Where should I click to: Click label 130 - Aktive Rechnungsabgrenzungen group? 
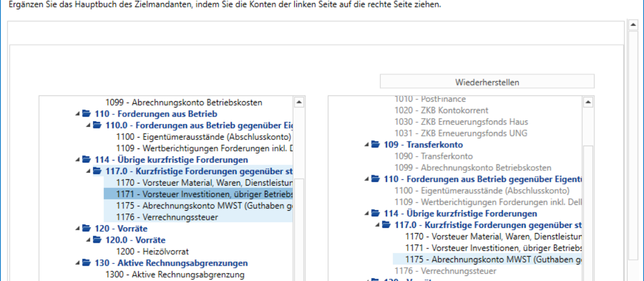pos(171,263)
